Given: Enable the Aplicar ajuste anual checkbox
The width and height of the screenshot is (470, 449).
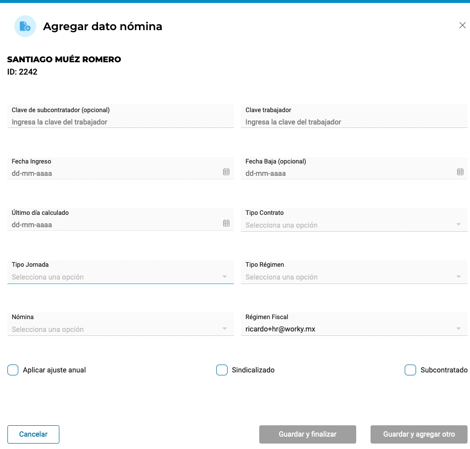Looking at the screenshot, I should (x=13, y=370).
